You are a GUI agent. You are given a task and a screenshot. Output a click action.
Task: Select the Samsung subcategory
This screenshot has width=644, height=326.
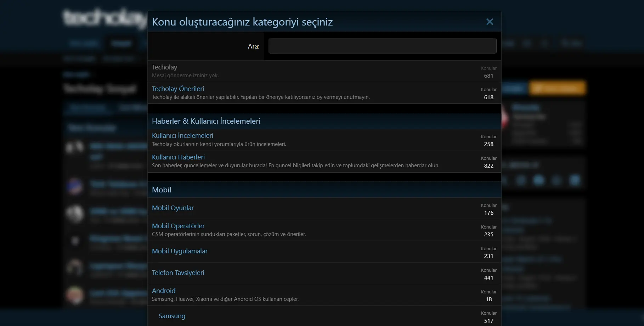coord(172,316)
